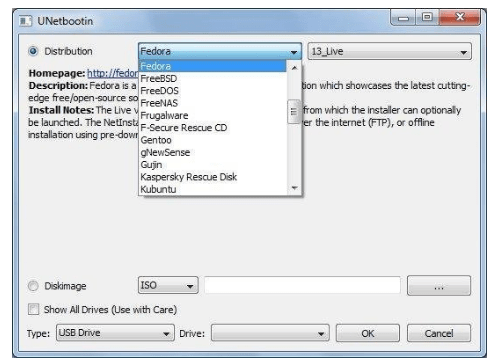This screenshot has height=364, width=493.
Task: Choose FreeDOS in the distribution list
Action: point(213,91)
